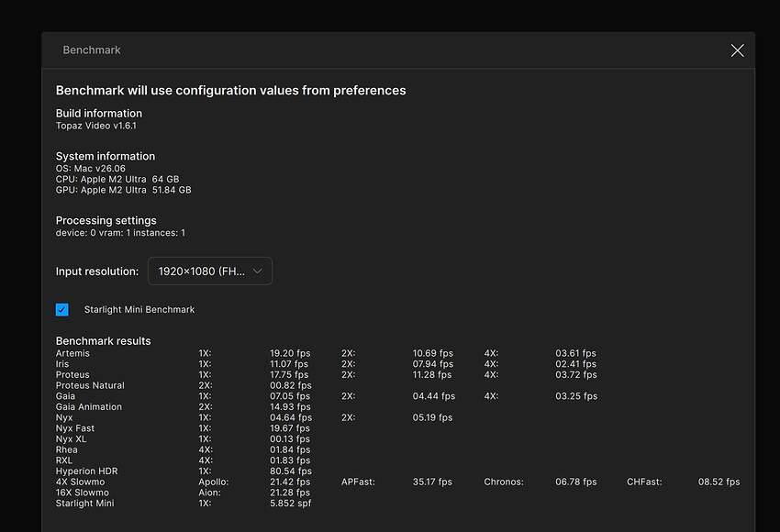Click APFast value 35.17 fps
The height and width of the screenshot is (532, 780).
tap(432, 482)
